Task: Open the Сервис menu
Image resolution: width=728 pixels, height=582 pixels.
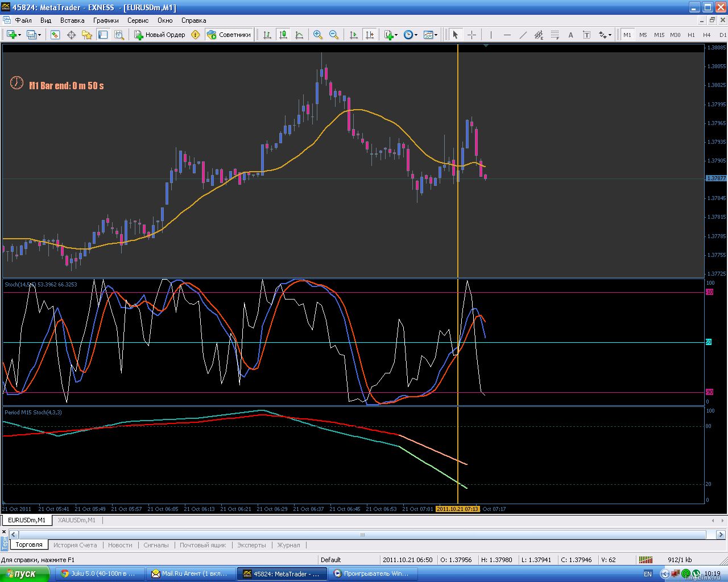Action: [x=138, y=20]
